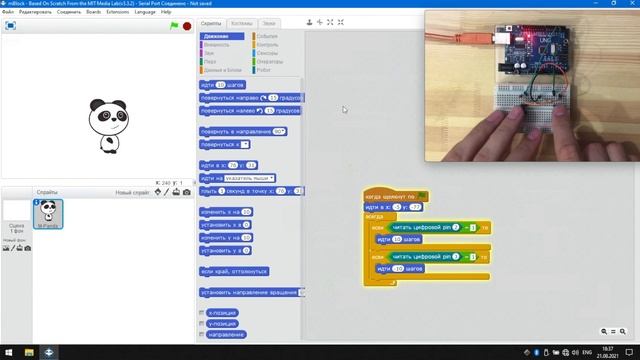Image resolution: width=640 pixels, height=360 pixels.
Task: Choose new backdrop from library
Action: [x=6, y=248]
